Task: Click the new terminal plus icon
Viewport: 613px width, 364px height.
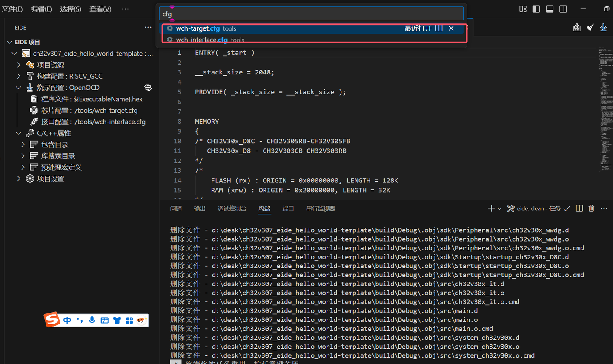Action: pos(491,208)
